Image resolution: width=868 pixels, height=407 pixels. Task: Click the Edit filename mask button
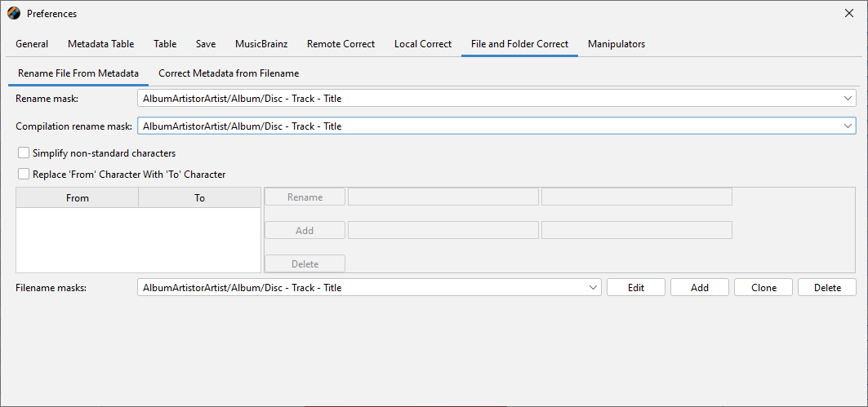[x=635, y=288]
